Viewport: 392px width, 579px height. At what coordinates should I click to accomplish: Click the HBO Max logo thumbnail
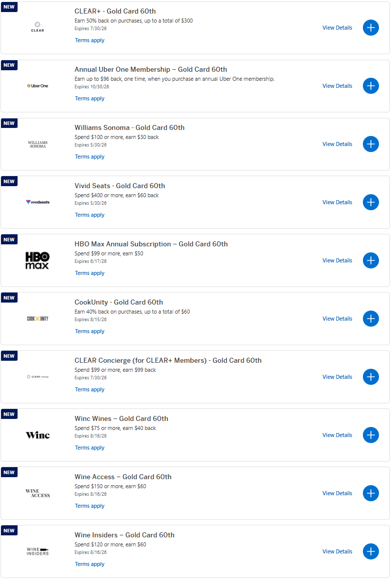click(38, 260)
